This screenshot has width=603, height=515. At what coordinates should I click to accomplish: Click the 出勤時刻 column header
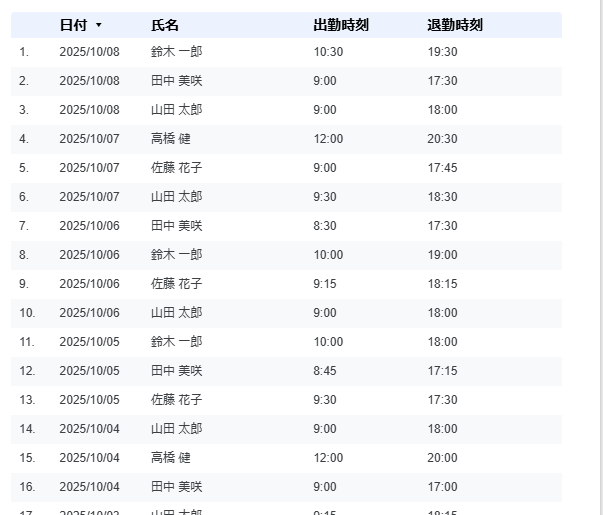tap(340, 25)
